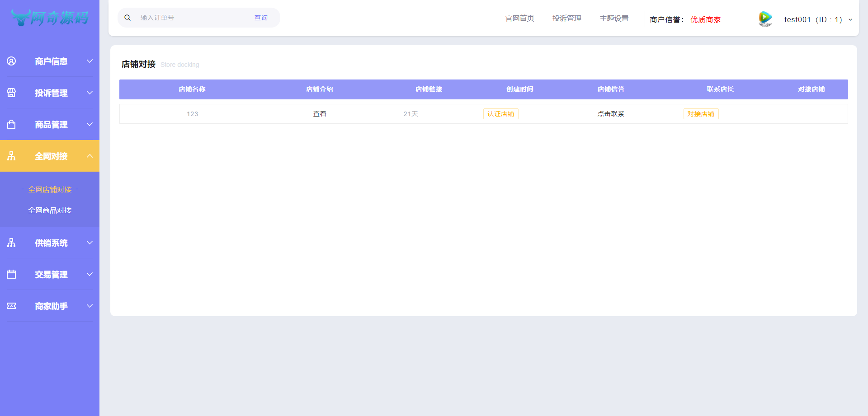The height and width of the screenshot is (416, 868).
Task: Expand the 商品管理 chevron
Action: tap(90, 124)
